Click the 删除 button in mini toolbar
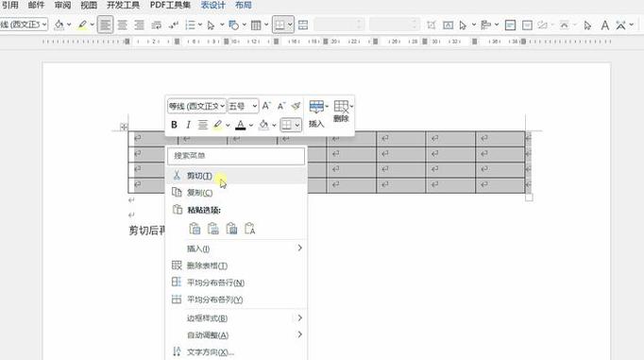 click(x=341, y=111)
